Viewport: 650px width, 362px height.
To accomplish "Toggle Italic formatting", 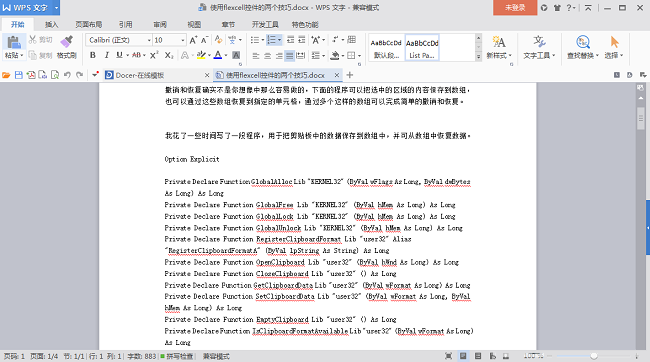I will 107,55.
